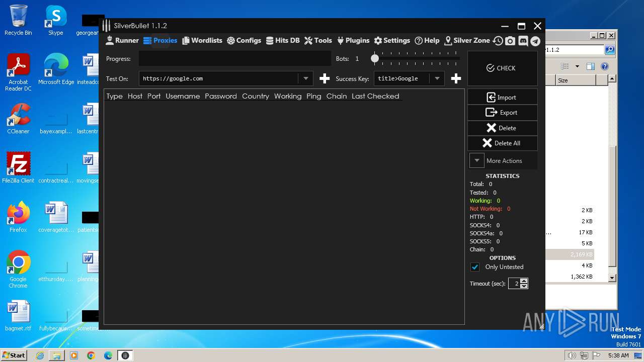Click SilverBullet taskbar icon

(x=125, y=355)
